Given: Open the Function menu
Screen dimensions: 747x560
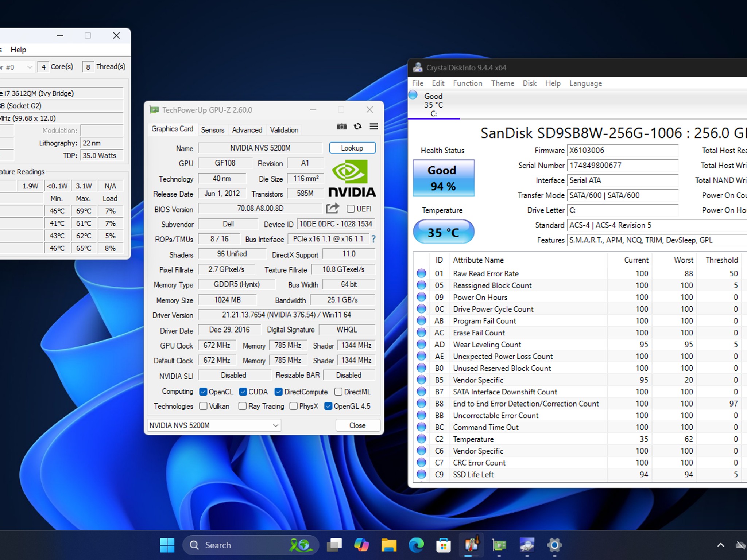Looking at the screenshot, I should (x=468, y=83).
